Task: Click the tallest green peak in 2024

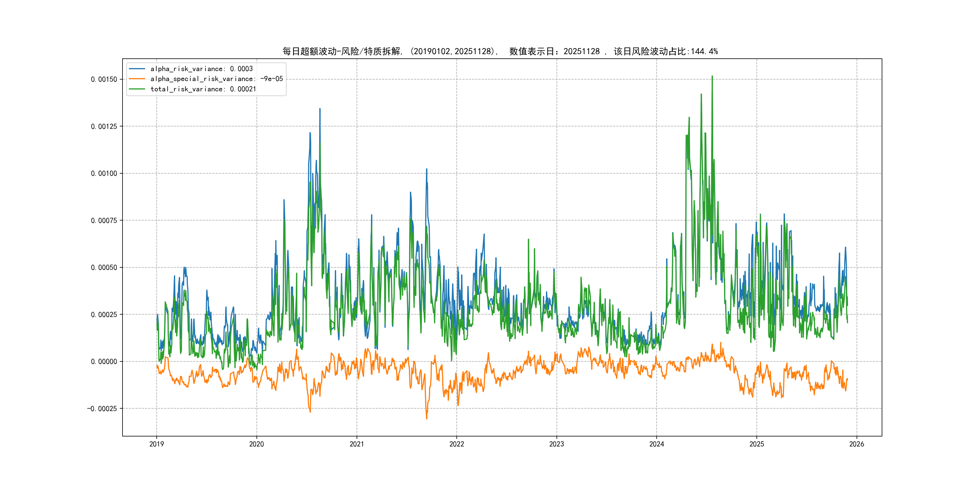Action: pyautogui.click(x=712, y=77)
